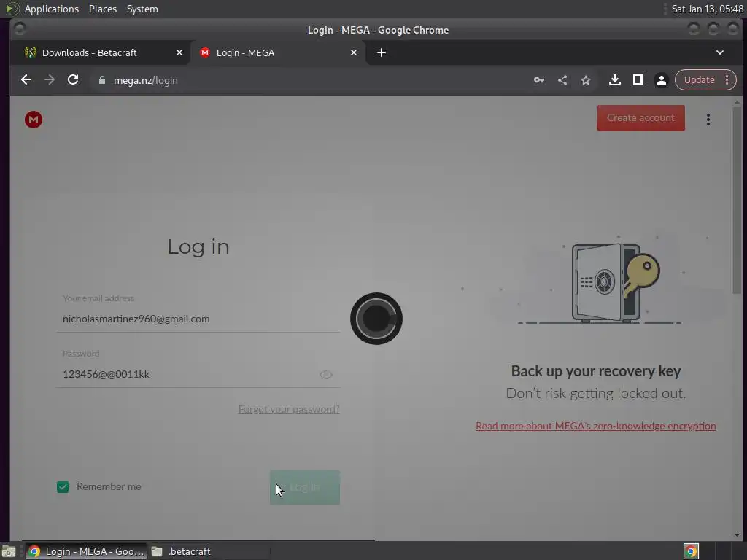Switch to Downloads - Betacraft tab
The height and width of the screenshot is (560, 747).
point(100,52)
